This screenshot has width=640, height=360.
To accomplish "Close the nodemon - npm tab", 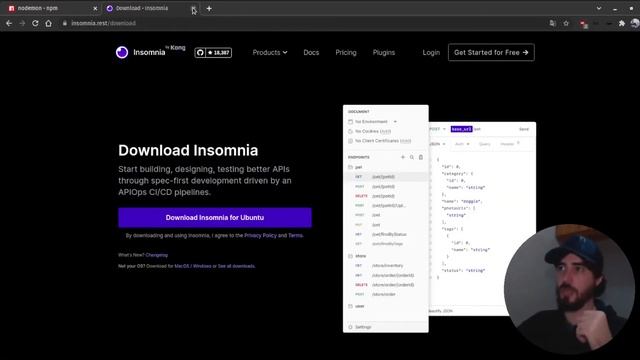I will click(x=95, y=8).
